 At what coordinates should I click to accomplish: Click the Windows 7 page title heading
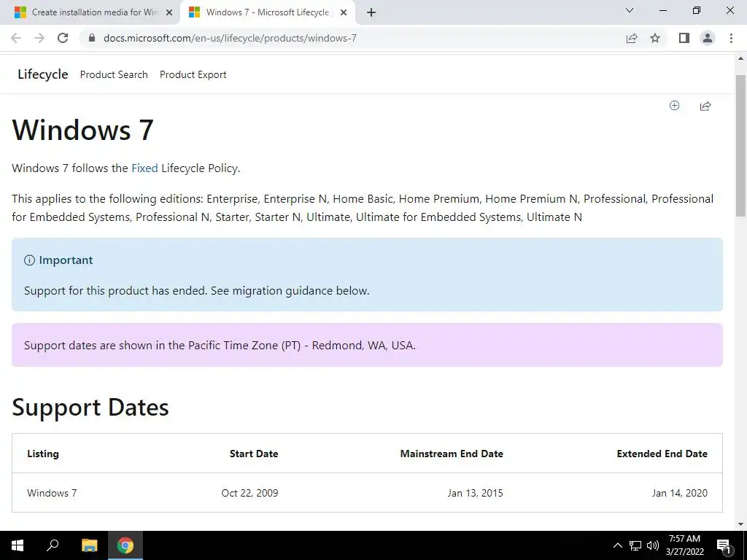pyautogui.click(x=82, y=130)
